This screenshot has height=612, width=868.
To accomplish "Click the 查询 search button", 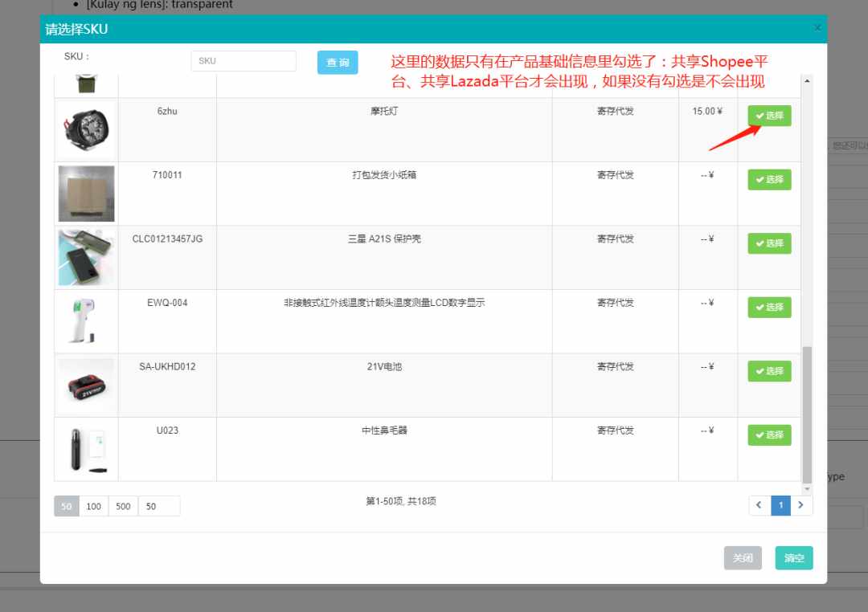I will point(337,63).
